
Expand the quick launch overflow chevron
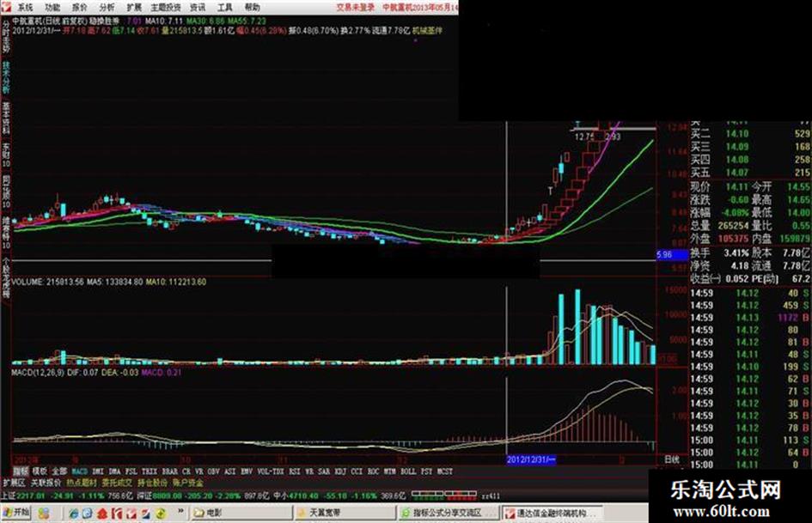coord(180,512)
